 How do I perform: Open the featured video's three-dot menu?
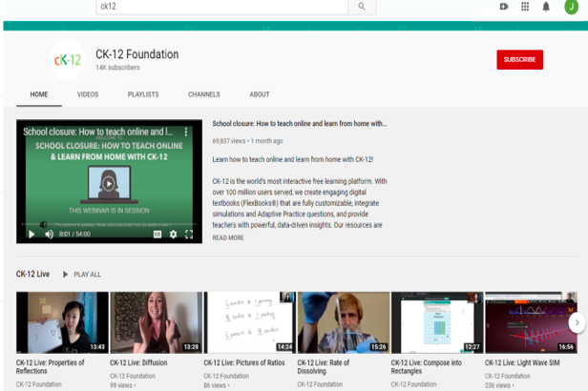186,132
